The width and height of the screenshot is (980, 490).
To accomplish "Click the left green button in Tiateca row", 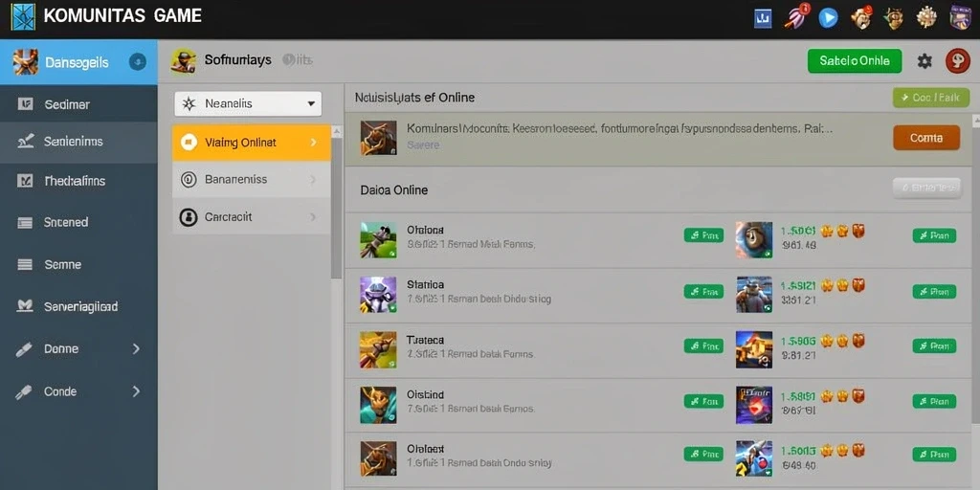I will tap(703, 345).
